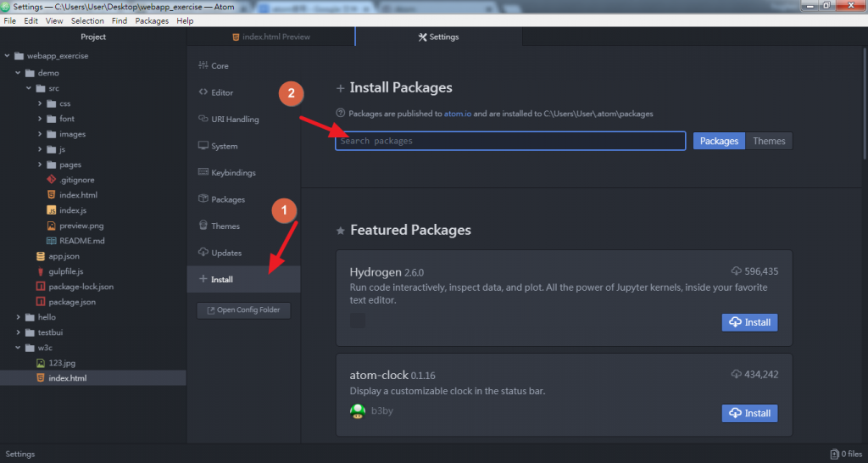Install the atom-clock package
The width and height of the screenshot is (868, 463).
coord(749,413)
